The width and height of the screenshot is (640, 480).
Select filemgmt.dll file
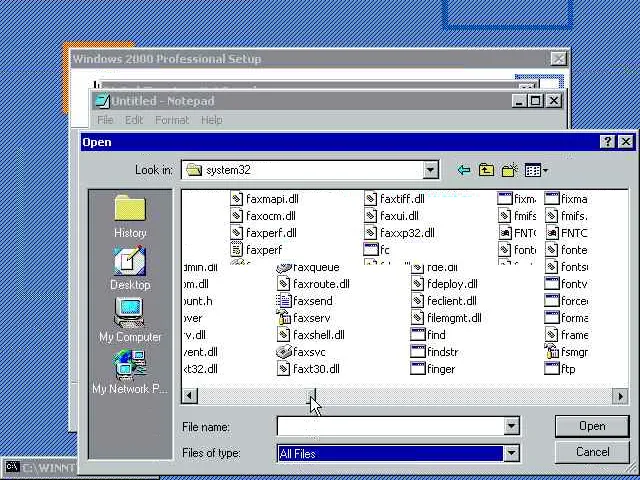(447, 318)
